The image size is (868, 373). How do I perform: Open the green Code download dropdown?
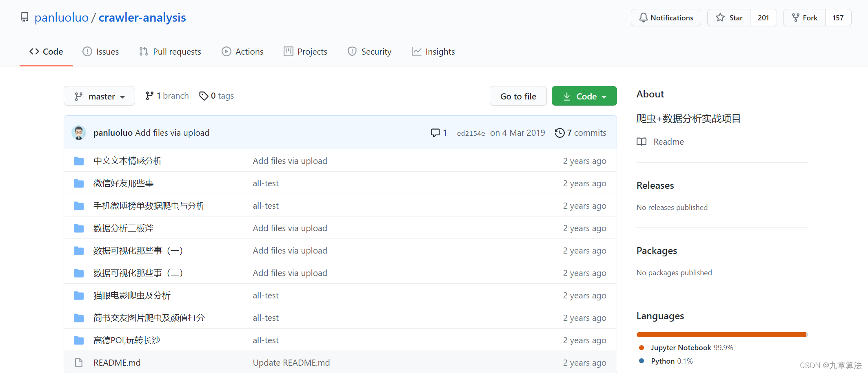point(584,96)
